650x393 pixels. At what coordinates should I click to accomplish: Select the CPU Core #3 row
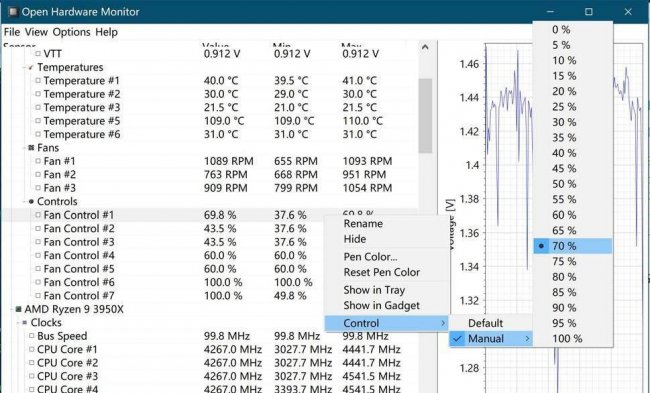tap(209, 376)
